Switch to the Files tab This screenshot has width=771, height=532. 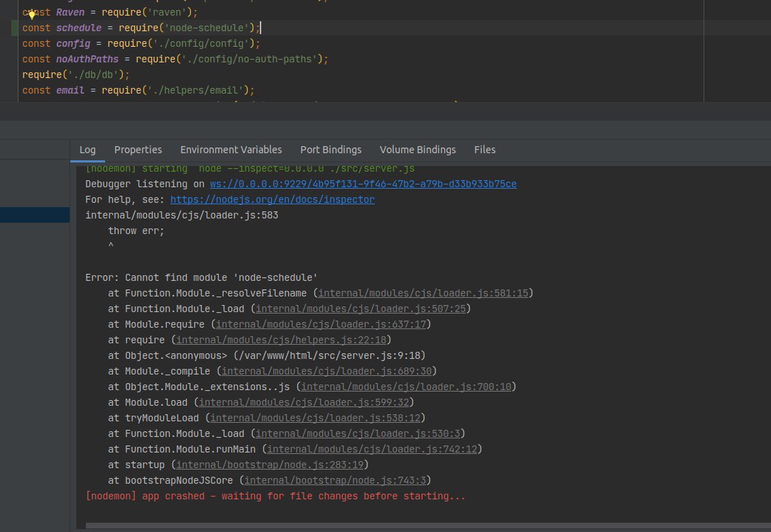click(x=485, y=150)
